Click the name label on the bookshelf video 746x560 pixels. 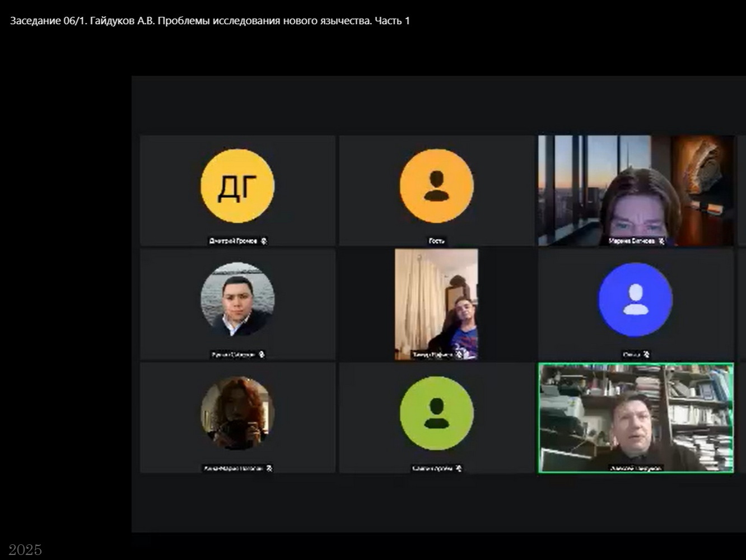tap(636, 468)
